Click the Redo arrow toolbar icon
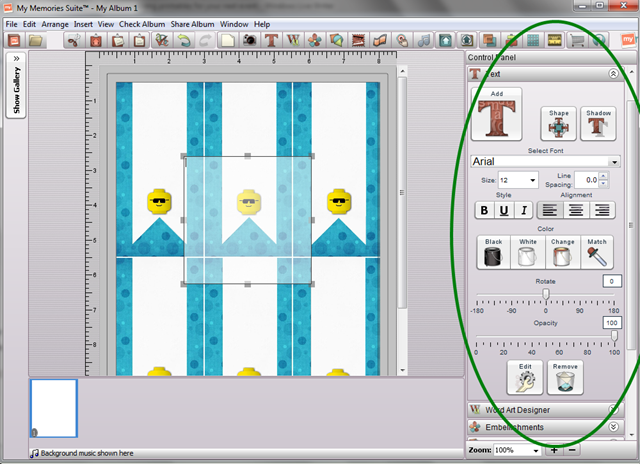 [x=205, y=40]
